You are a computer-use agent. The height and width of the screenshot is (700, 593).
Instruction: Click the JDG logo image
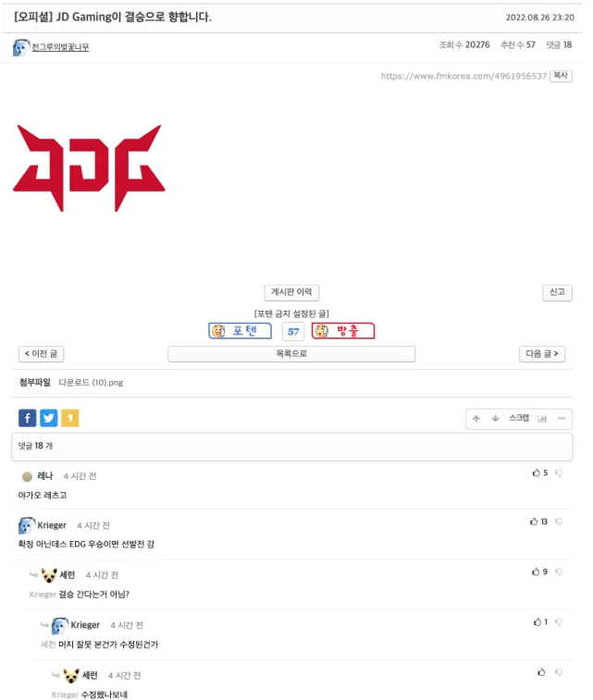point(90,168)
